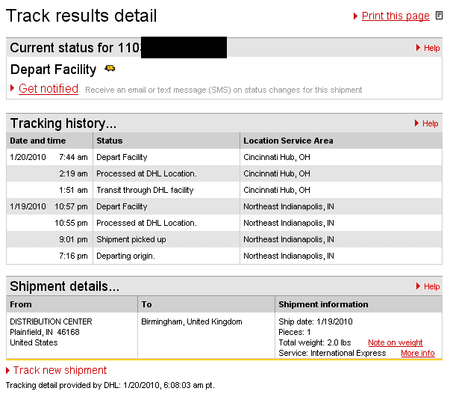Image resolution: width=450 pixels, height=397 pixels.
Task: Click the Tracking history section heading
Action: point(63,123)
